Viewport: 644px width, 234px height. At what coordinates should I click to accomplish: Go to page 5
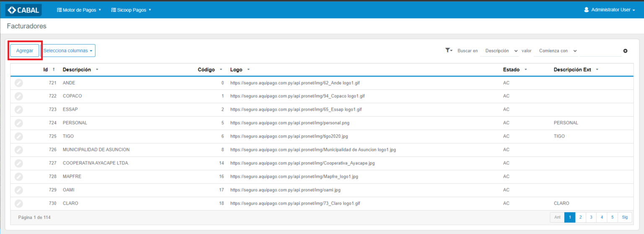(612, 217)
